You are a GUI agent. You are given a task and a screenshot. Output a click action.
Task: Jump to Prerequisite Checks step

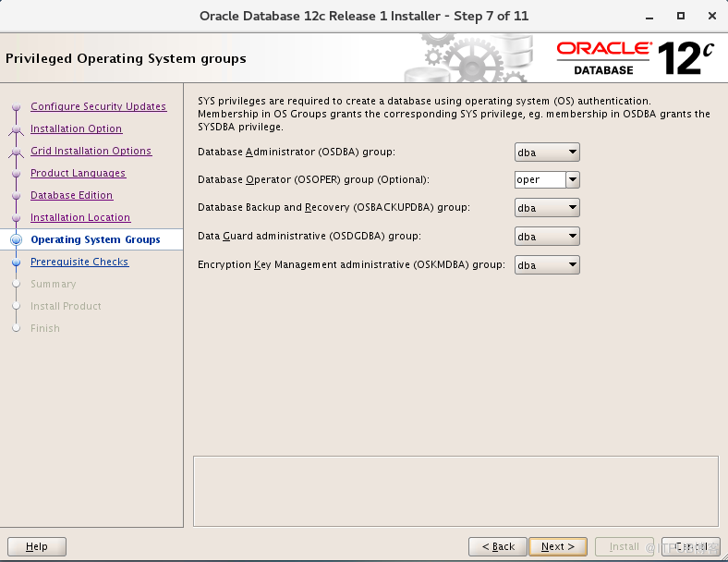[79, 262]
